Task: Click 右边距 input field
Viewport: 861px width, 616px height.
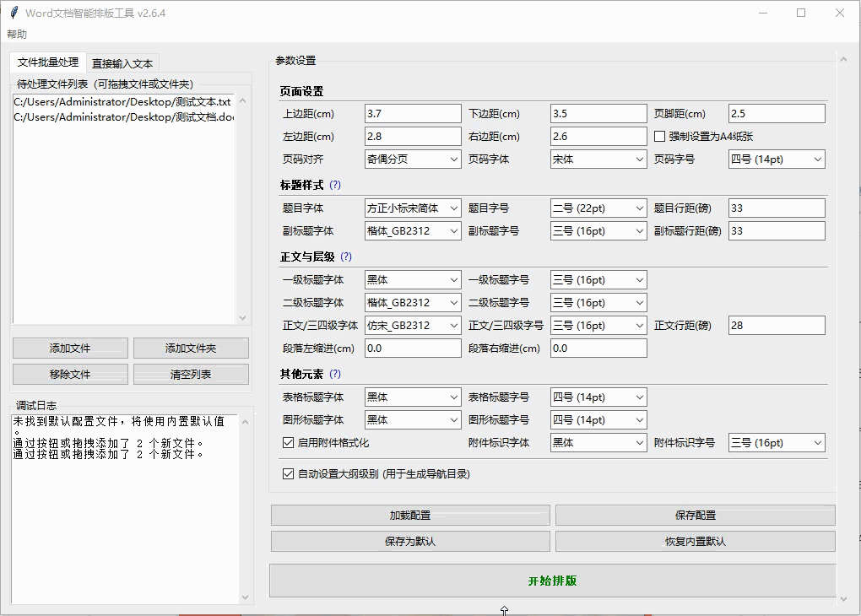Action: (x=598, y=136)
